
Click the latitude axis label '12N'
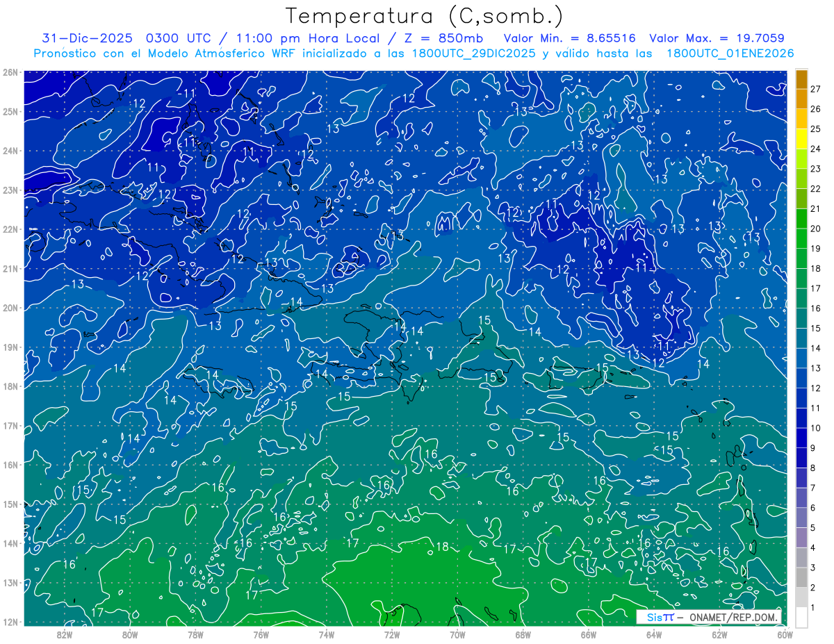point(10,622)
